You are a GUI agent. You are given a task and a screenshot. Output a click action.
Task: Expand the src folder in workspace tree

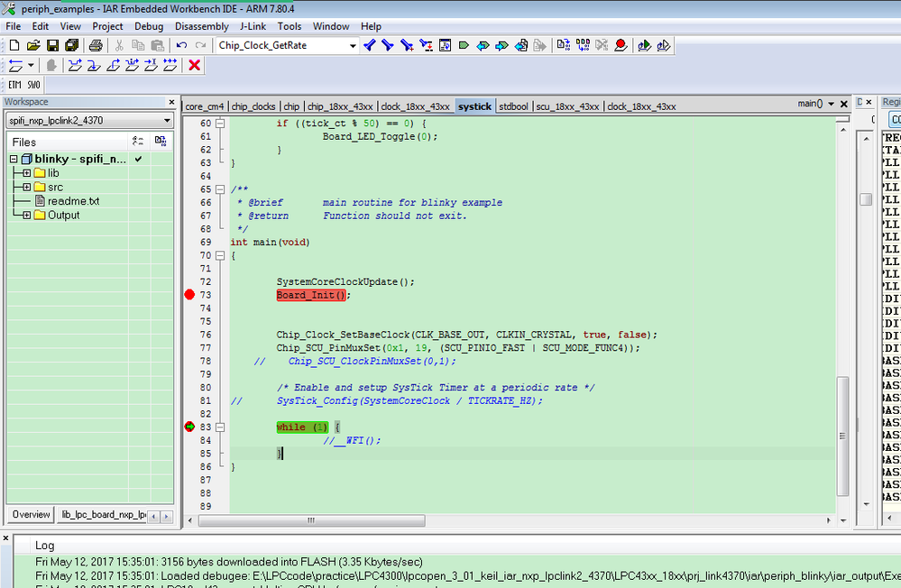tap(27, 187)
